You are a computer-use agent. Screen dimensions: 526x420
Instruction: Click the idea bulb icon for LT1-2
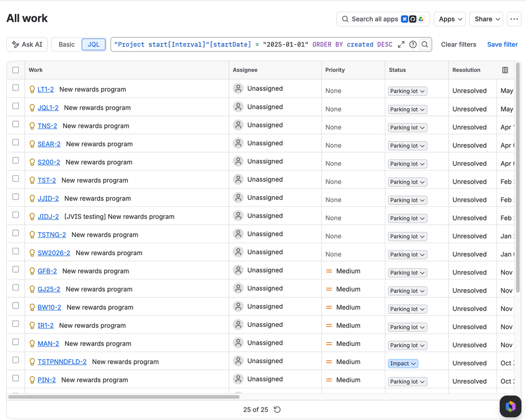(32, 89)
